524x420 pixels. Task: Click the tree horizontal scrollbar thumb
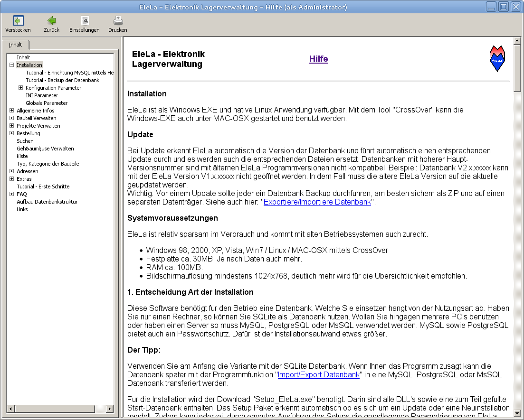coord(55,409)
